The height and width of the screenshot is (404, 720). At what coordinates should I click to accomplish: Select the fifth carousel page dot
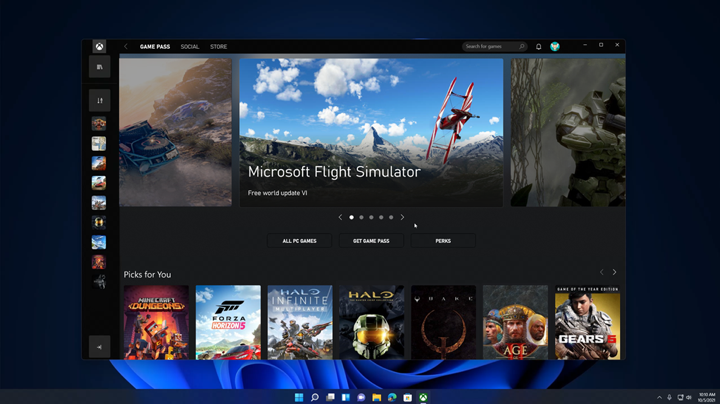click(x=391, y=217)
